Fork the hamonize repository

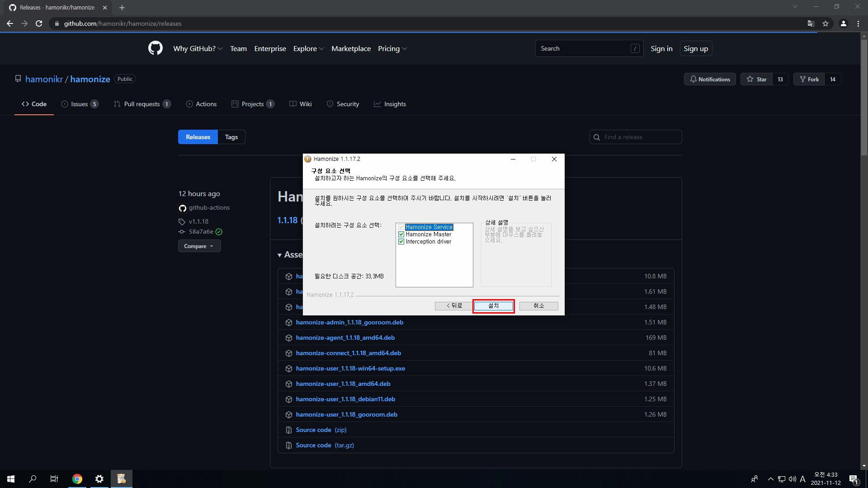(809, 79)
